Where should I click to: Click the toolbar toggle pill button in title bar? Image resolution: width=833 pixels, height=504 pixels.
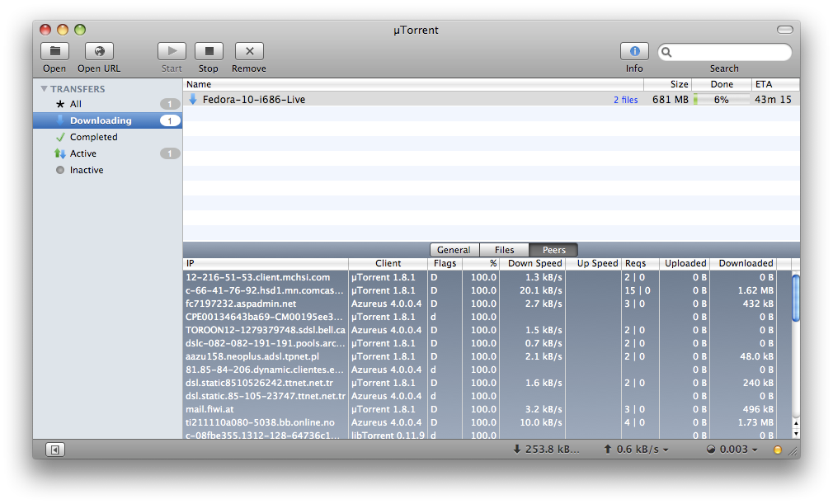coord(784,30)
